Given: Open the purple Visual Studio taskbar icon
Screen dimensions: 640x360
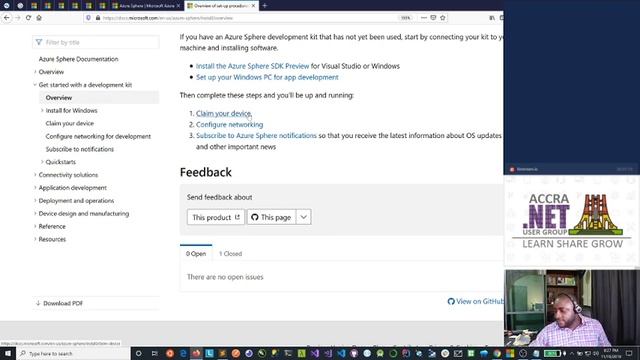Looking at the screenshot, I should click(x=315, y=353).
